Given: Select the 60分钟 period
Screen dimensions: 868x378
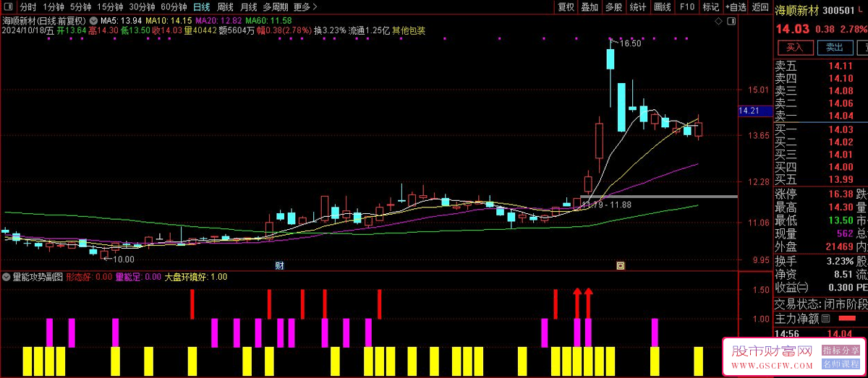Looking at the screenshot, I should pyautogui.click(x=174, y=7).
